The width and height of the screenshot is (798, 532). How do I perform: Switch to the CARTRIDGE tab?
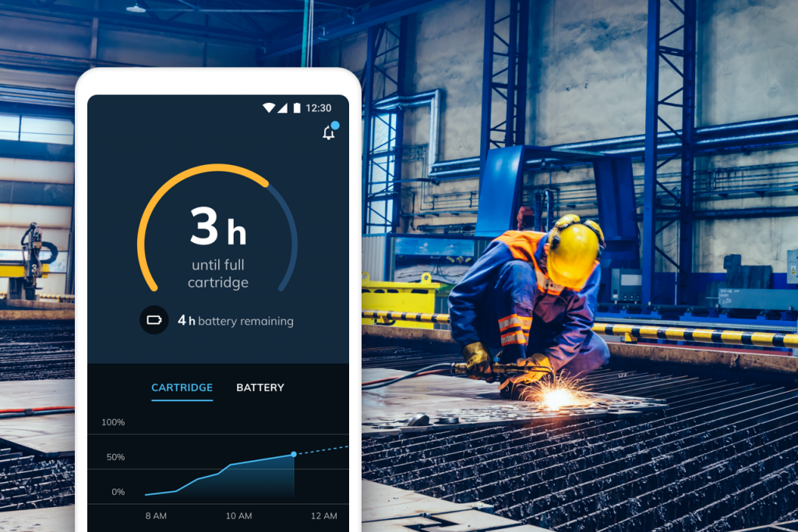(182, 388)
